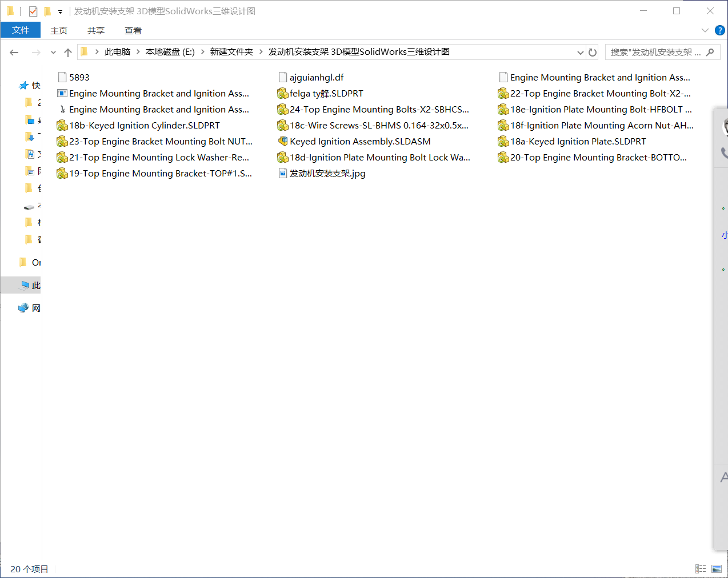Go up one folder level arrow
The width and height of the screenshot is (728, 578).
click(68, 53)
